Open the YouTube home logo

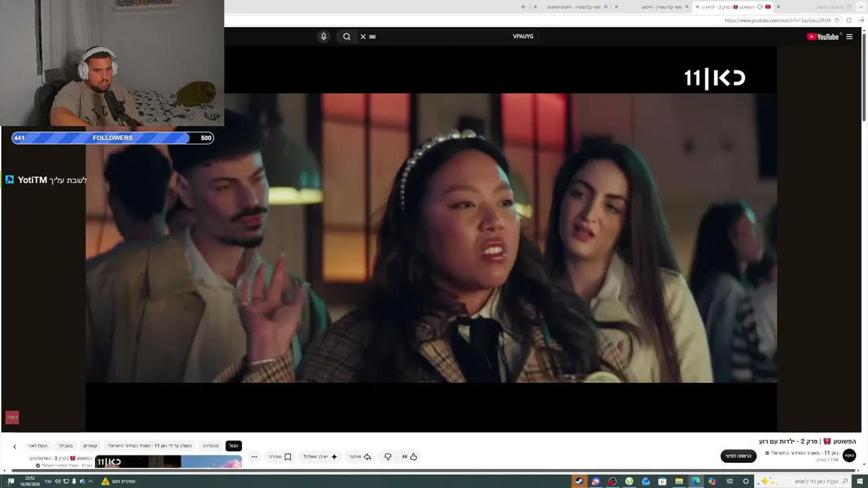823,37
